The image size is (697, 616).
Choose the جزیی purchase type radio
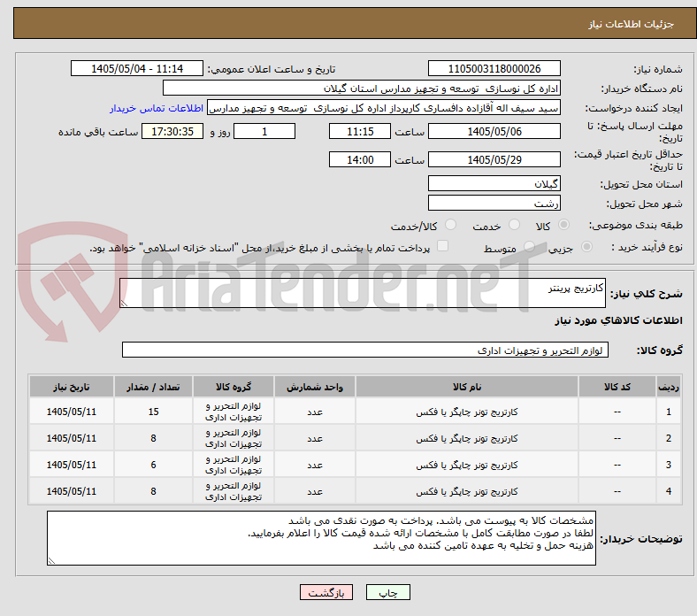(586, 246)
